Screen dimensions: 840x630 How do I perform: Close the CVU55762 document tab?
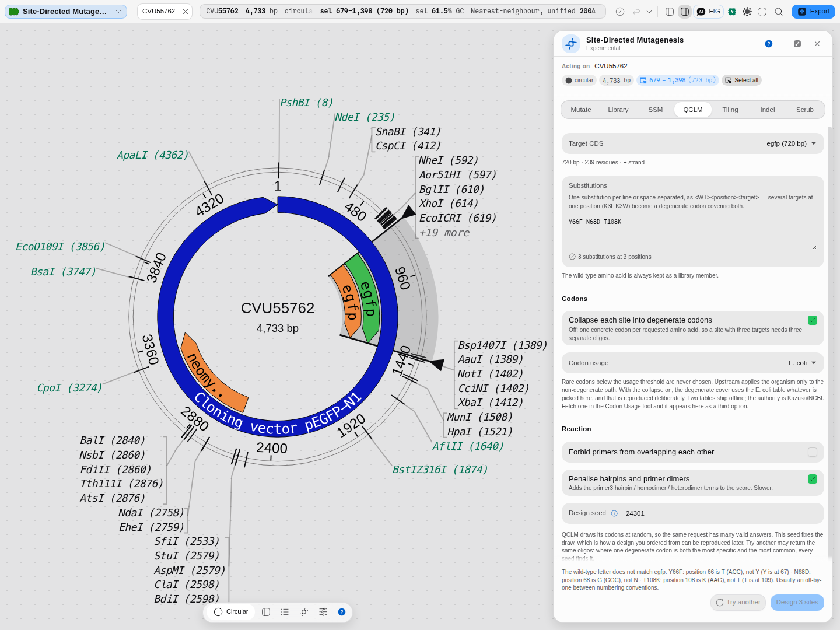pyautogui.click(x=185, y=12)
